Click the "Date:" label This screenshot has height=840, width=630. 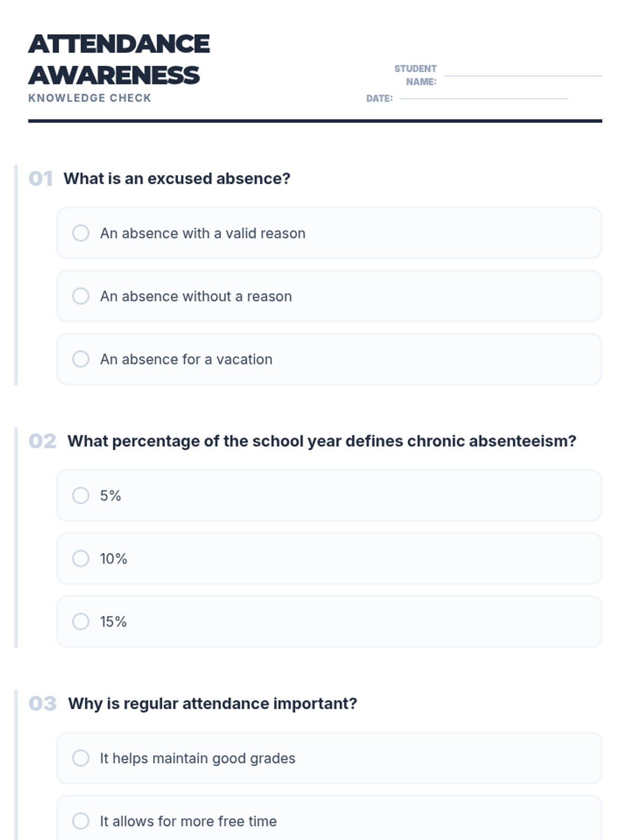tap(379, 98)
